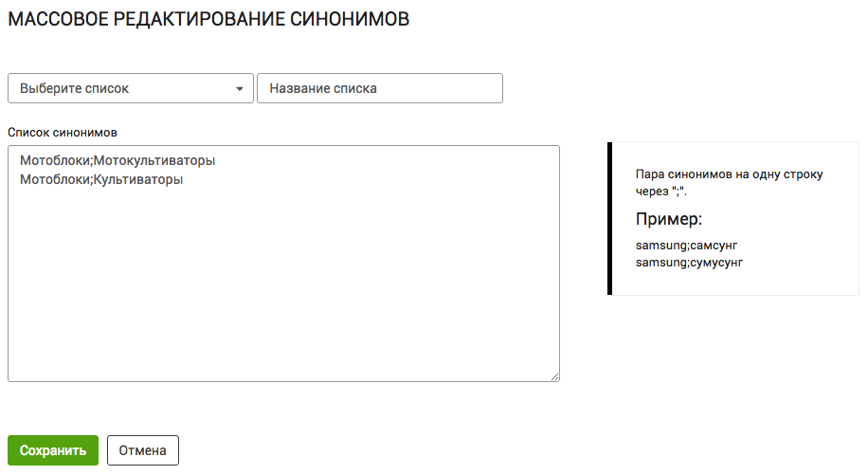This screenshot has width=868, height=475.
Task: Click the dropdown caret arrow for list selection
Action: point(239,89)
